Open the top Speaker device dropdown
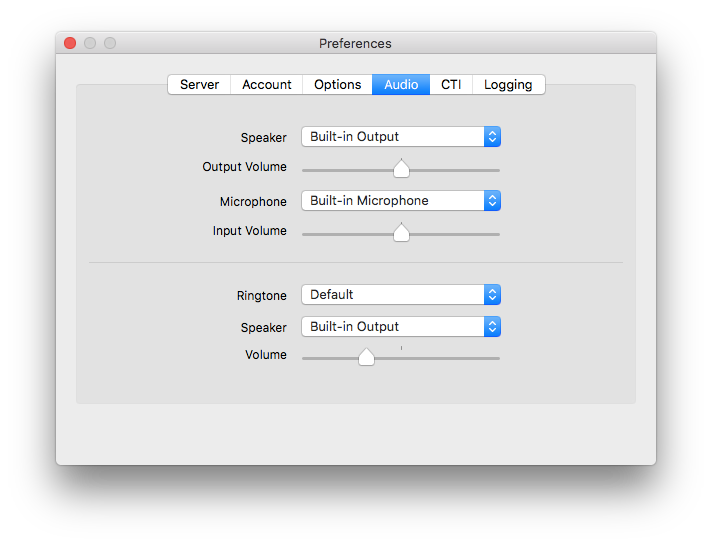This screenshot has height=545, width=712. pos(400,137)
